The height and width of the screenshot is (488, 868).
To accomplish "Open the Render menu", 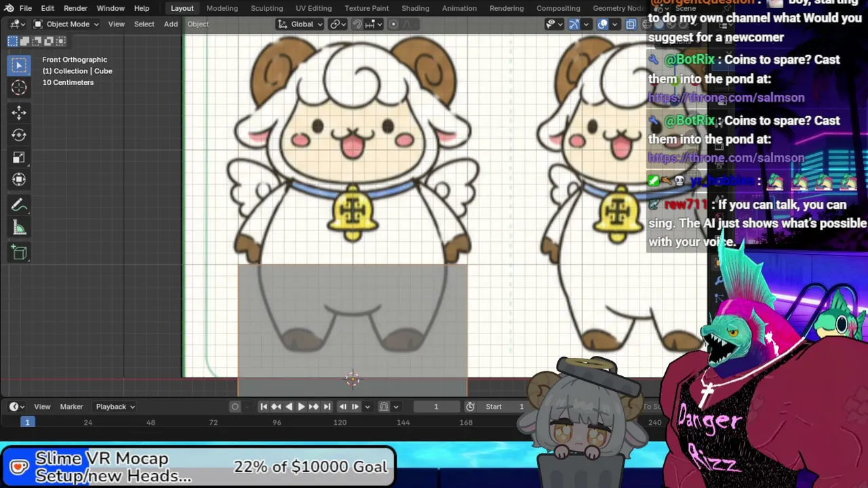I will 75,8.
